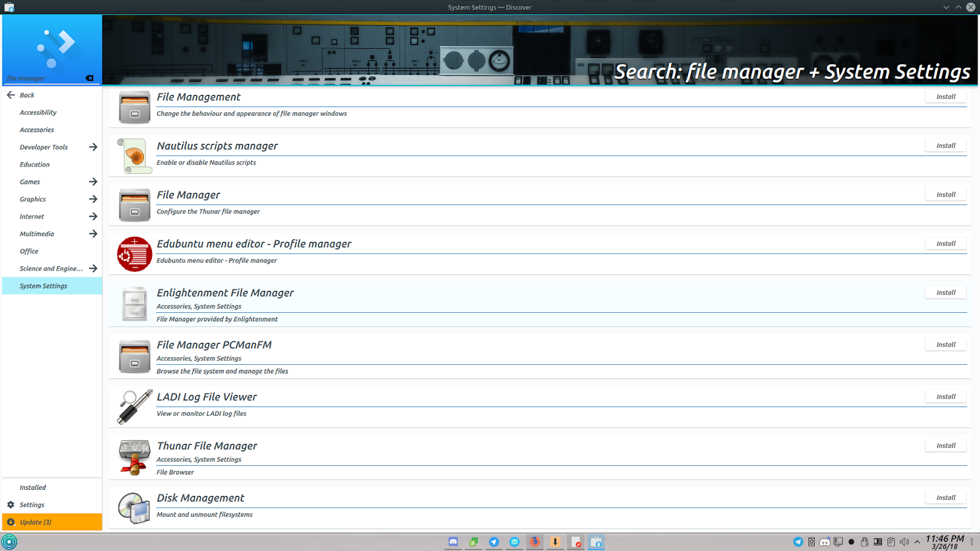Expand the Multimedia category
The image size is (980, 551).
[37, 233]
